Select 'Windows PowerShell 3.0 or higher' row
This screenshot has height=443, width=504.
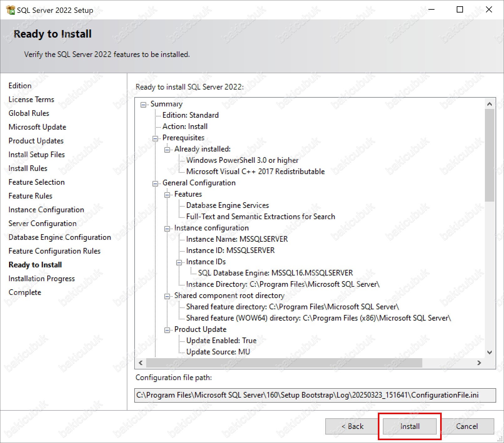coord(242,160)
